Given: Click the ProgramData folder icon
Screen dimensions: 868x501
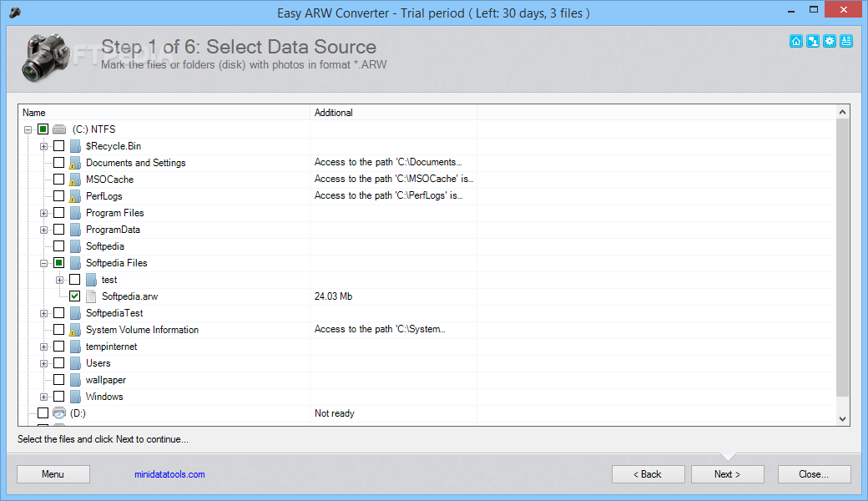Looking at the screenshot, I should point(75,230).
